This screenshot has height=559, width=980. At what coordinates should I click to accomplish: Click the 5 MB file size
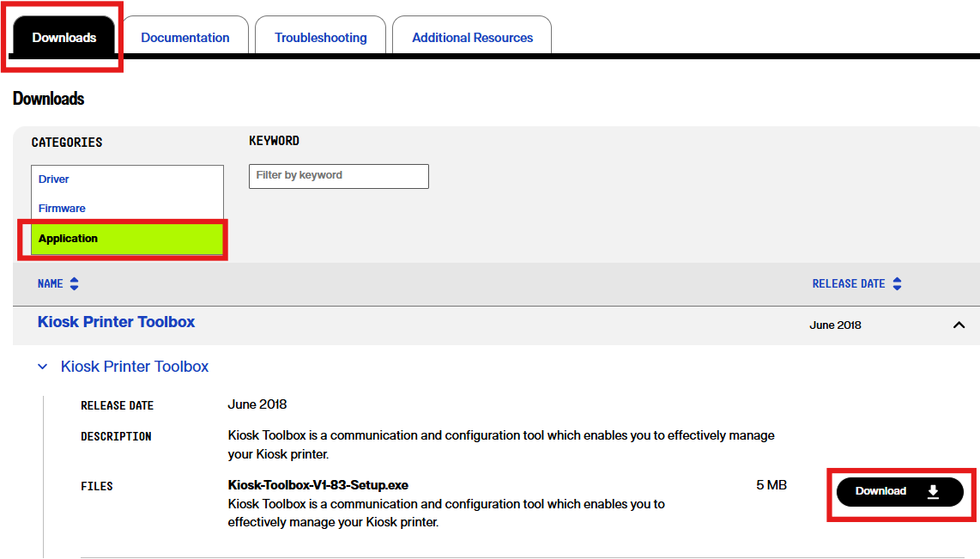tap(771, 485)
